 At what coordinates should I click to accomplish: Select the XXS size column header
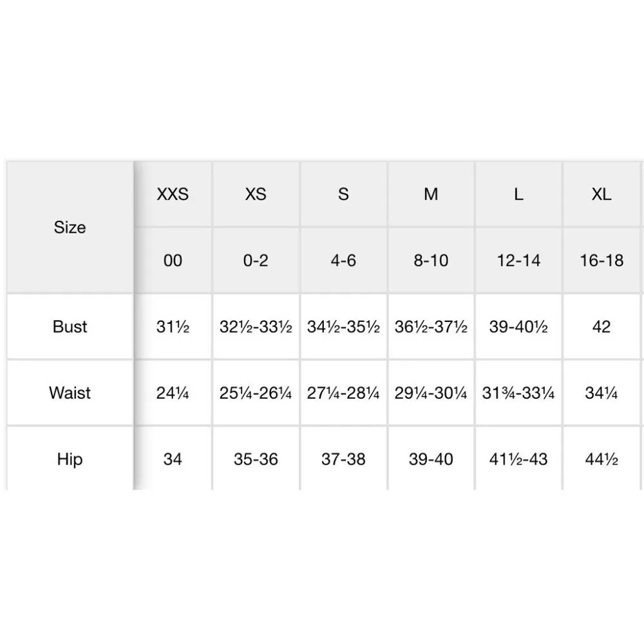pos(173,194)
